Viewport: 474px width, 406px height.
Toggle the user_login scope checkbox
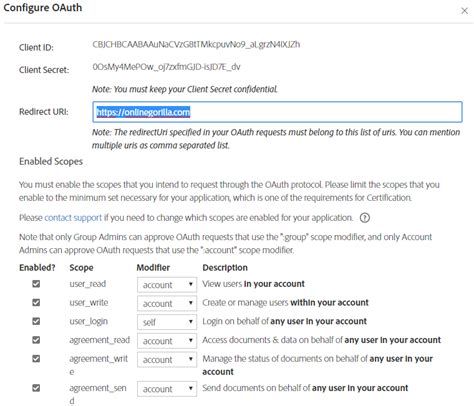click(36, 321)
